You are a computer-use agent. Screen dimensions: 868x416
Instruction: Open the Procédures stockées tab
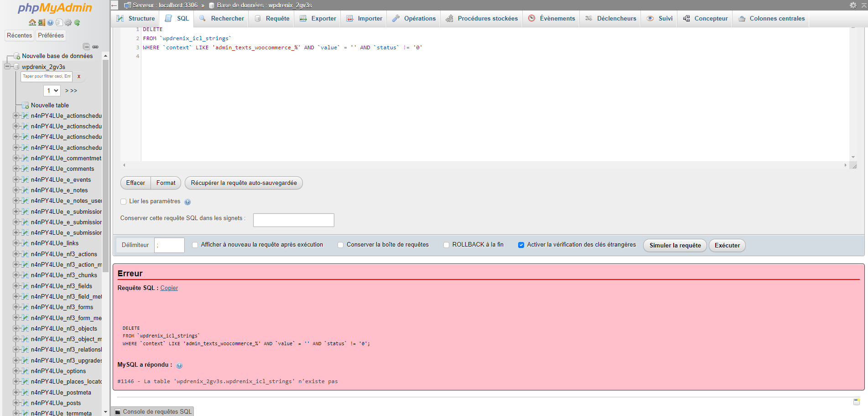click(482, 19)
